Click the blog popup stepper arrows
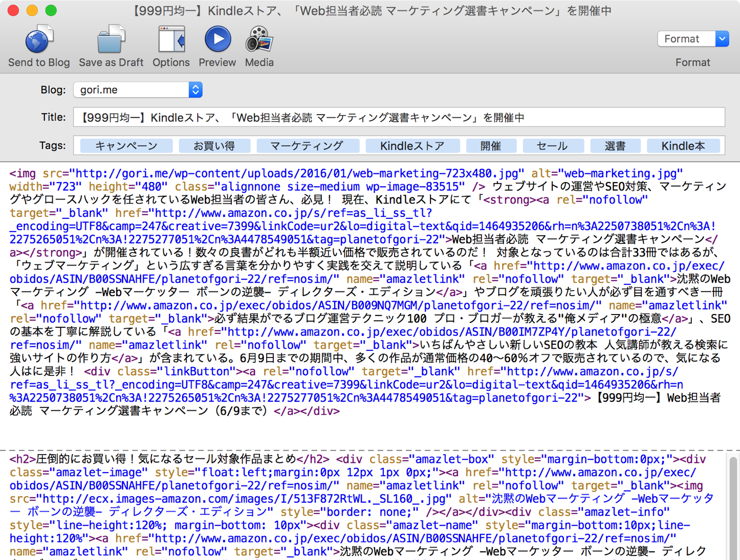Image resolution: width=740 pixels, height=560 pixels. (195, 89)
